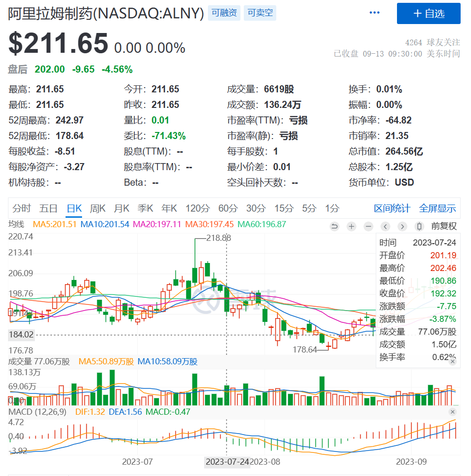Viewport: 471px width, 476px height.
Task: Click the chart reset undo icon
Action: [x=334, y=226]
